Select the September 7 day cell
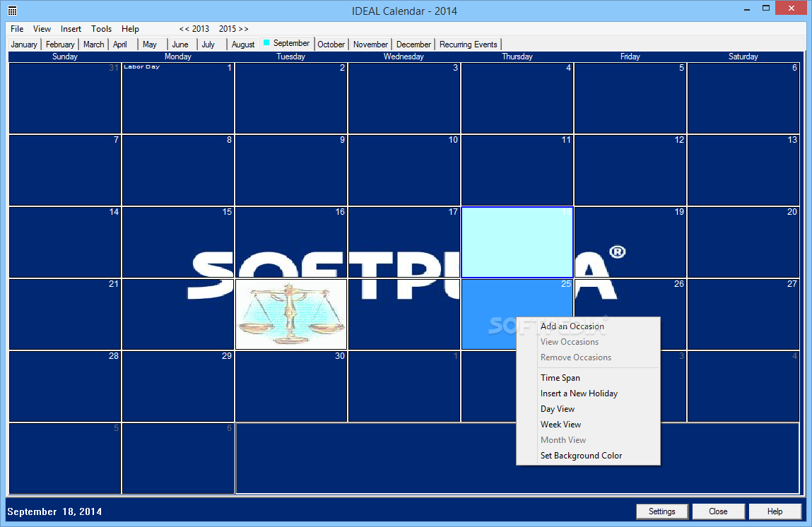The height and width of the screenshot is (527, 812). [x=65, y=170]
